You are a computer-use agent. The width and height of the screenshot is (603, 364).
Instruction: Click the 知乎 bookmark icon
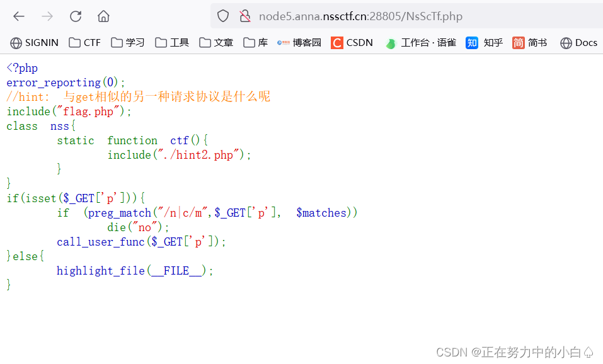[x=472, y=43]
